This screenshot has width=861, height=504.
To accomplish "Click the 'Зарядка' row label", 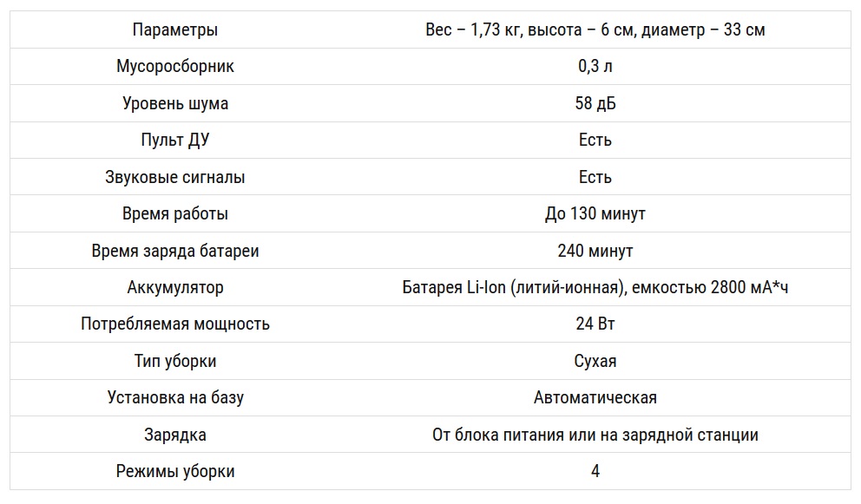I will (175, 435).
